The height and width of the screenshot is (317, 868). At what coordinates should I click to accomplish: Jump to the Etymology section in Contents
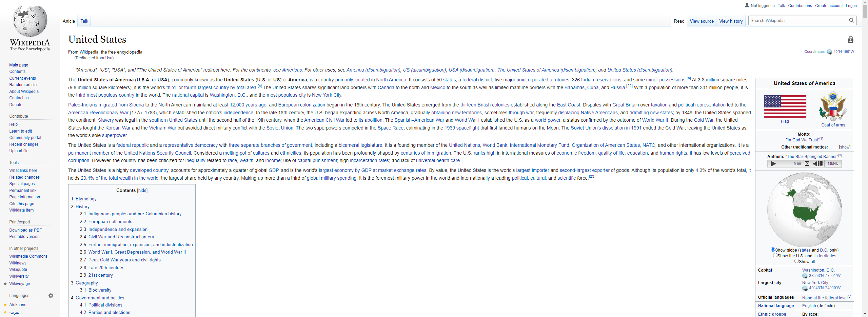tap(86, 199)
